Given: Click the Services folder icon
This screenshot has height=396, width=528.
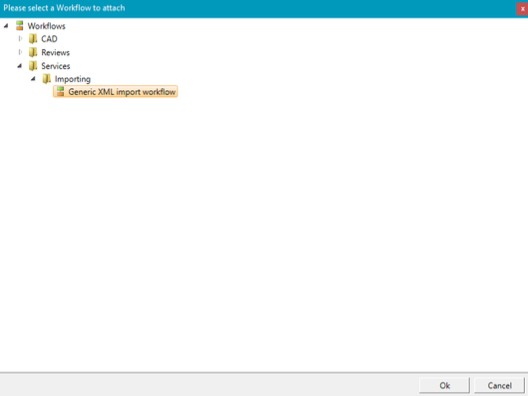Looking at the screenshot, I should (x=33, y=66).
